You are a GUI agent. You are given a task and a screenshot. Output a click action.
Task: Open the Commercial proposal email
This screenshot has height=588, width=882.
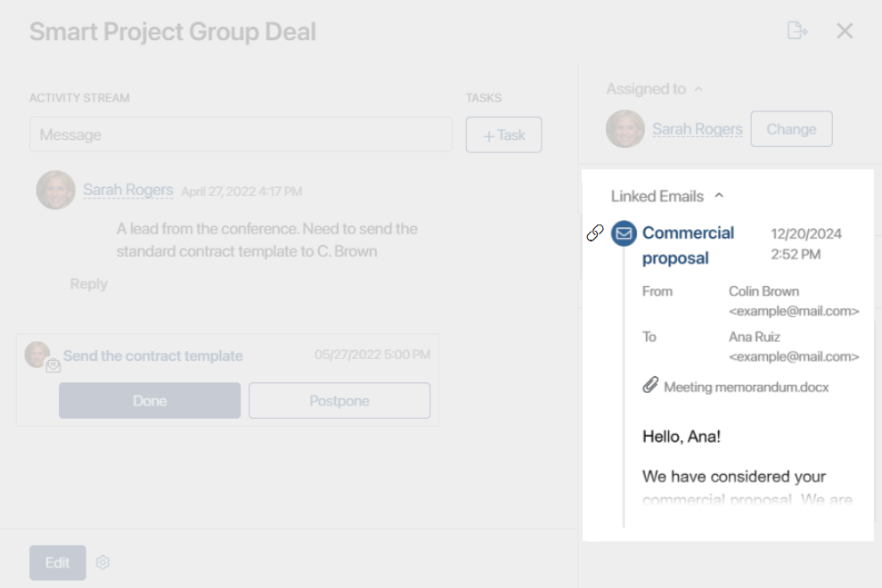coord(688,245)
